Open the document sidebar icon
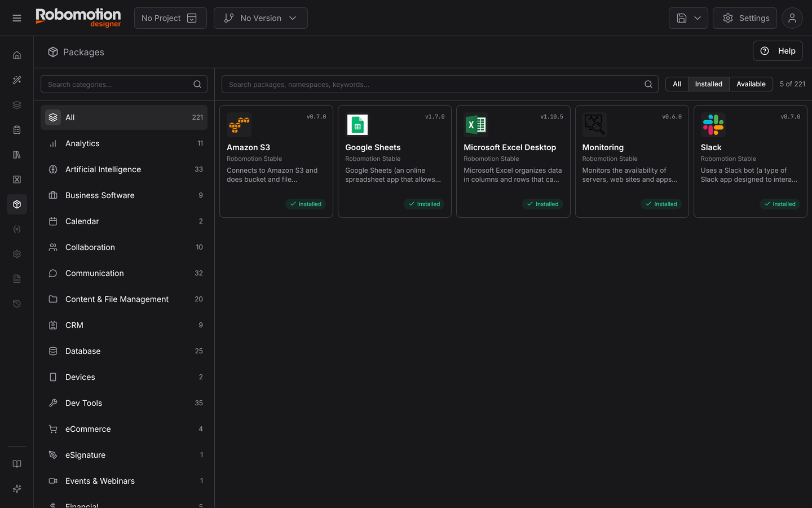The height and width of the screenshot is (508, 812). [17, 279]
